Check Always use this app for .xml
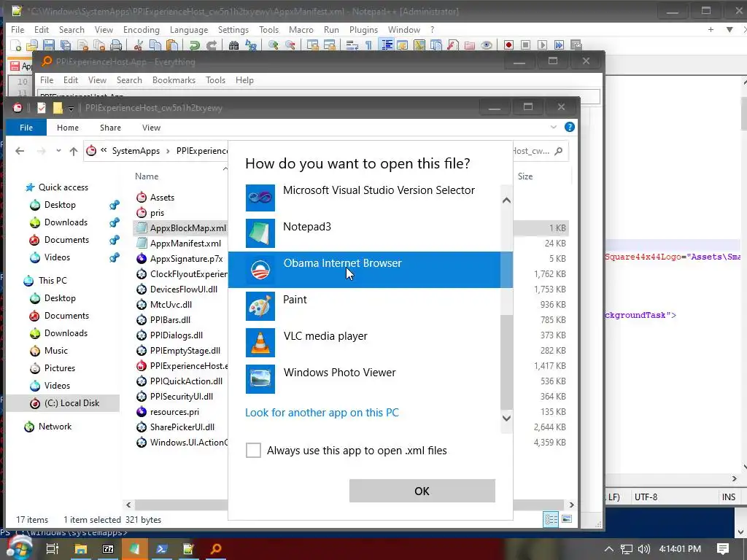The height and width of the screenshot is (560, 747). [253, 450]
